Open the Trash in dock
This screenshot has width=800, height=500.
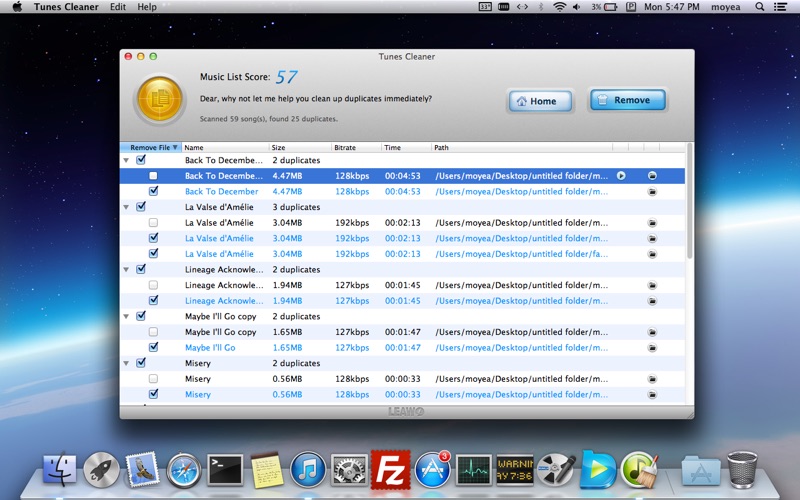[x=742, y=469]
